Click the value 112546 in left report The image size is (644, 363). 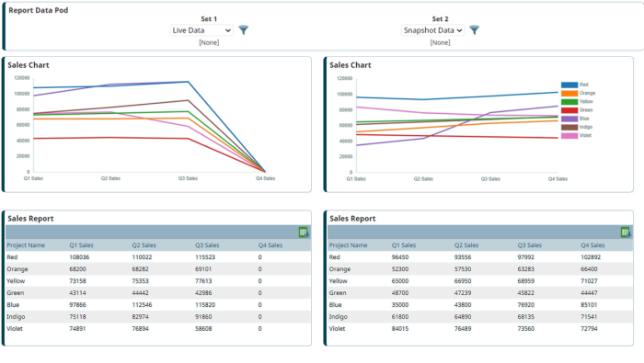point(142,305)
